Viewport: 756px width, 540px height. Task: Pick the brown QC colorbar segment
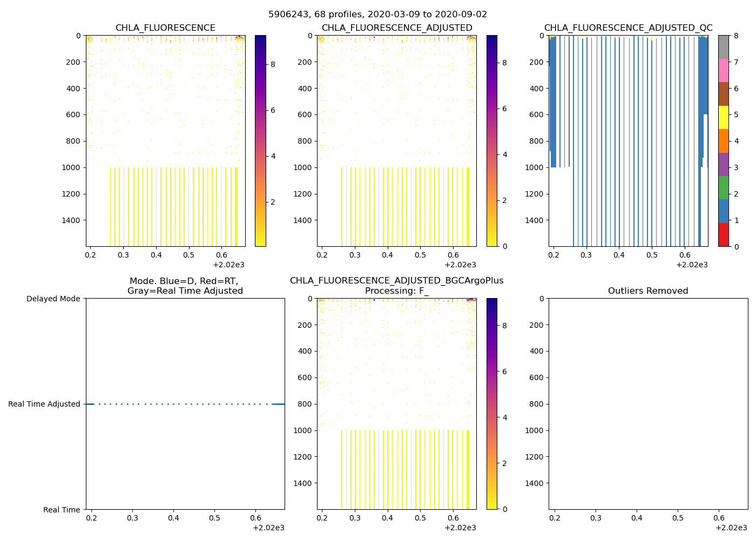[723, 94]
